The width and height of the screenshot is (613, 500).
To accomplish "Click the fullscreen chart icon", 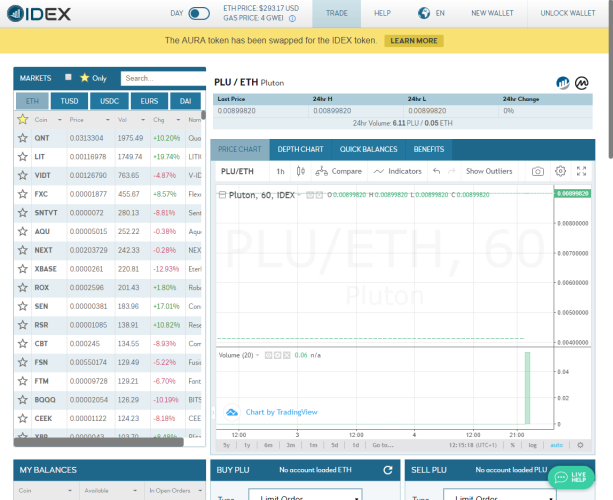I will point(581,171).
